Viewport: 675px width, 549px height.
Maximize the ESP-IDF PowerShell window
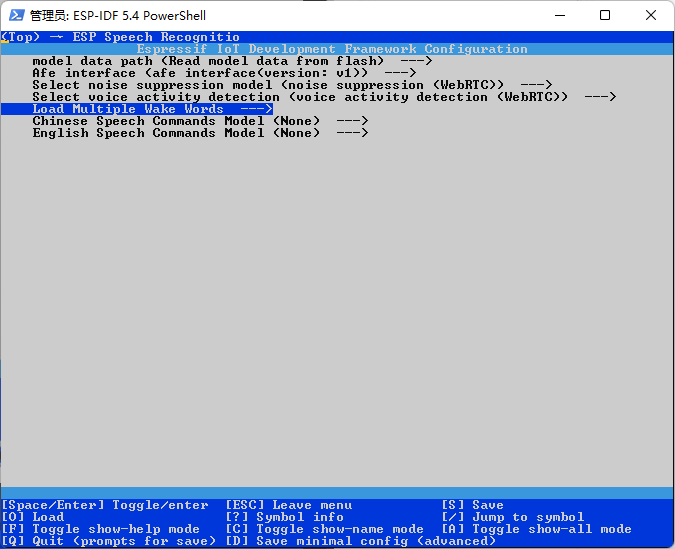pyautogui.click(x=605, y=16)
